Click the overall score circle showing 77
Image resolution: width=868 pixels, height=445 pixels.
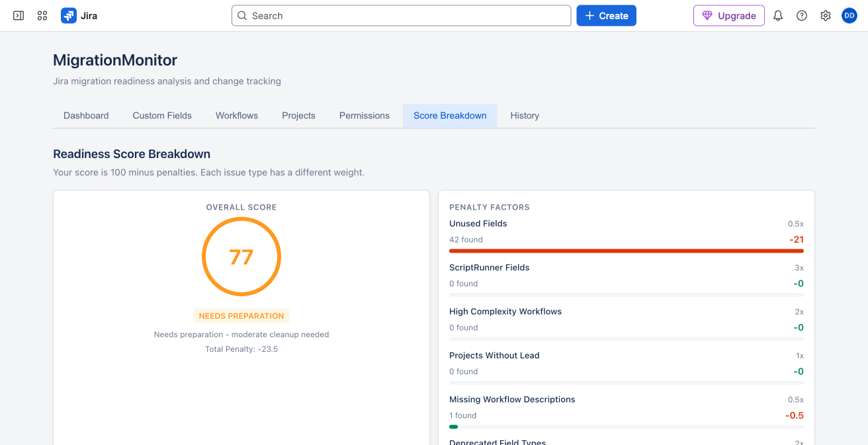point(241,257)
